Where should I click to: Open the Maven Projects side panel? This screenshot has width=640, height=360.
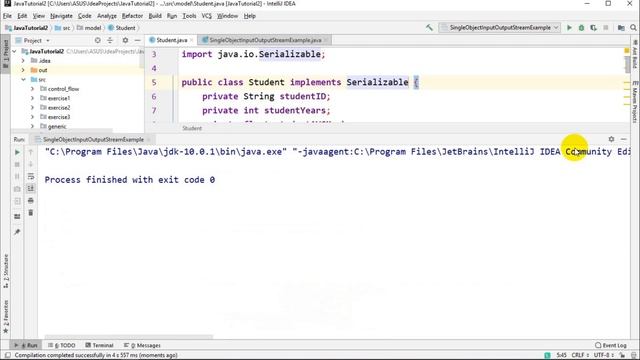[x=635, y=101]
